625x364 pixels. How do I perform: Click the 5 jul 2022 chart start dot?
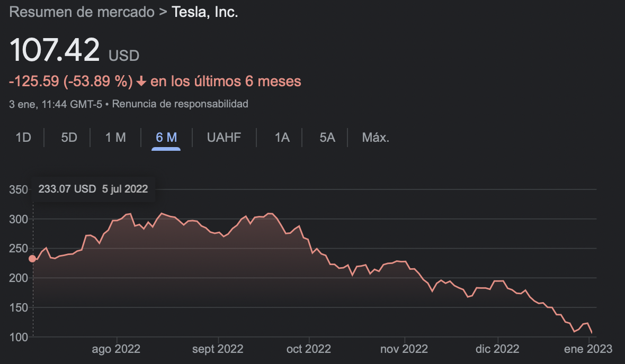click(x=32, y=259)
